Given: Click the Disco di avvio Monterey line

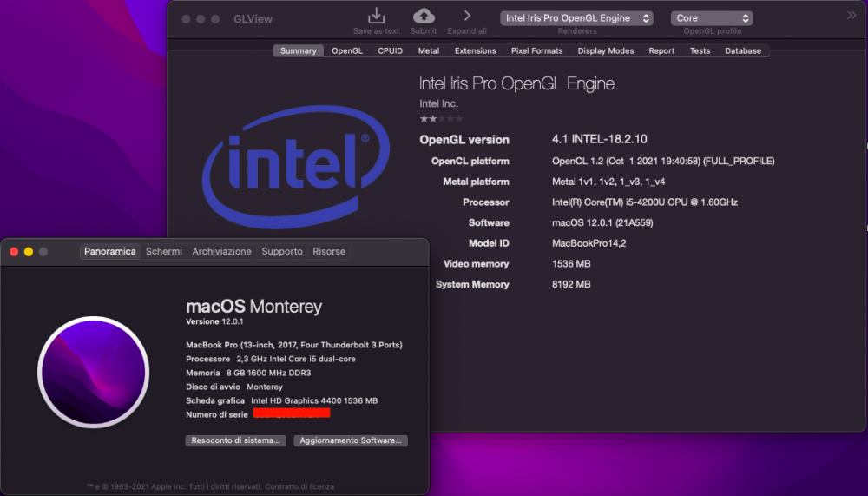Looking at the screenshot, I should 234,387.
